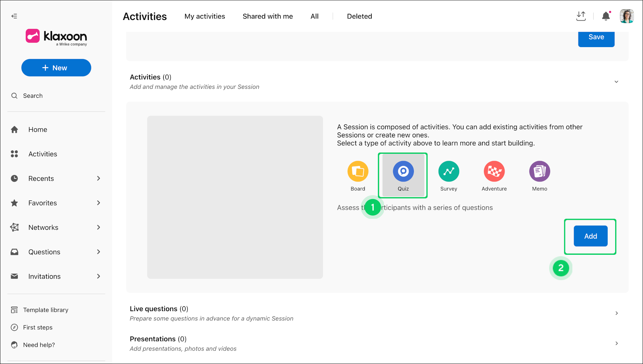Choose the Memo activity icon

(x=540, y=171)
